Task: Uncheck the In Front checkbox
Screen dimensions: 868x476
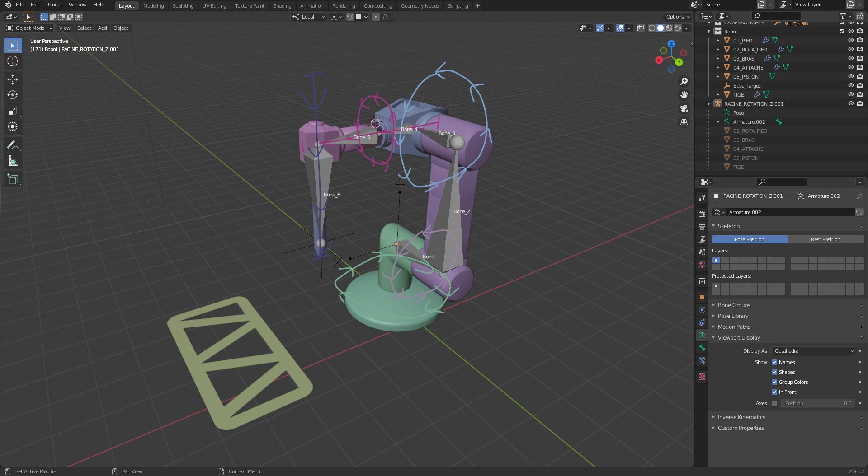Action: point(774,392)
